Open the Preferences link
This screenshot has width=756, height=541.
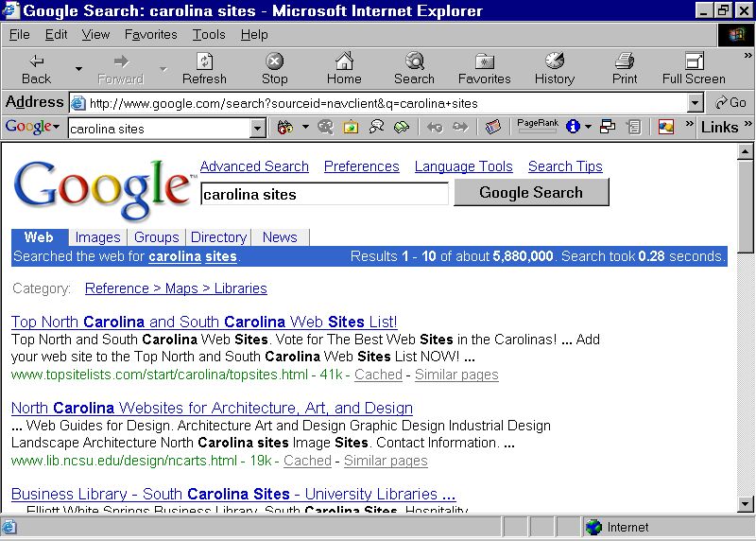pos(362,166)
